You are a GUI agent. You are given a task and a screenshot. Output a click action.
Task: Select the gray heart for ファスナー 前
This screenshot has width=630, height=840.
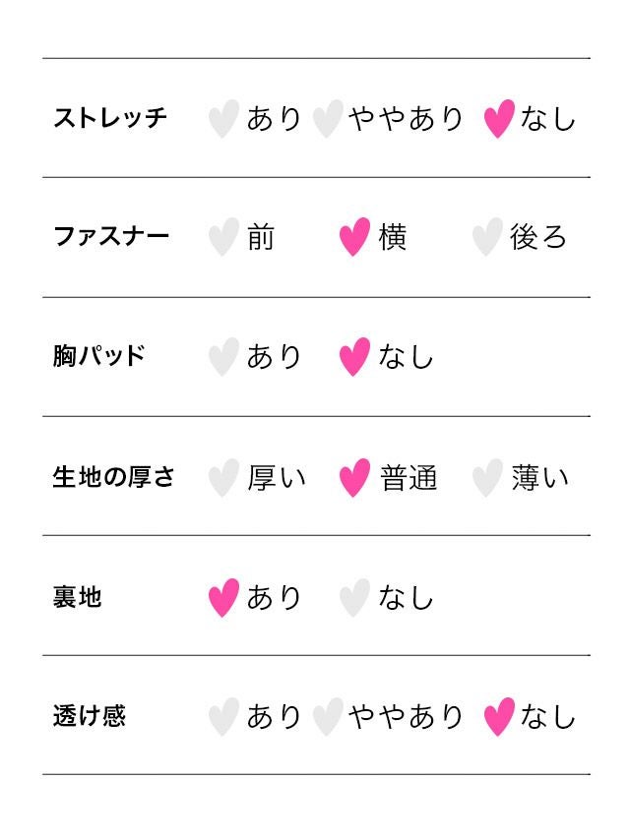[x=223, y=238]
